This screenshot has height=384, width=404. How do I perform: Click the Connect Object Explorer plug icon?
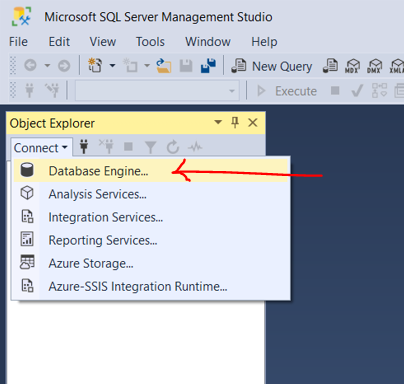[x=84, y=147]
